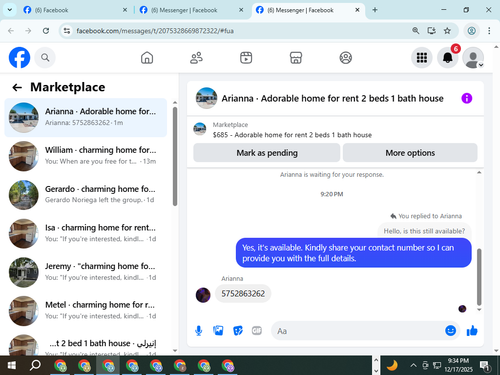Open the Facebook search magnifier
Screen dimensions: 500x375
[45, 58]
